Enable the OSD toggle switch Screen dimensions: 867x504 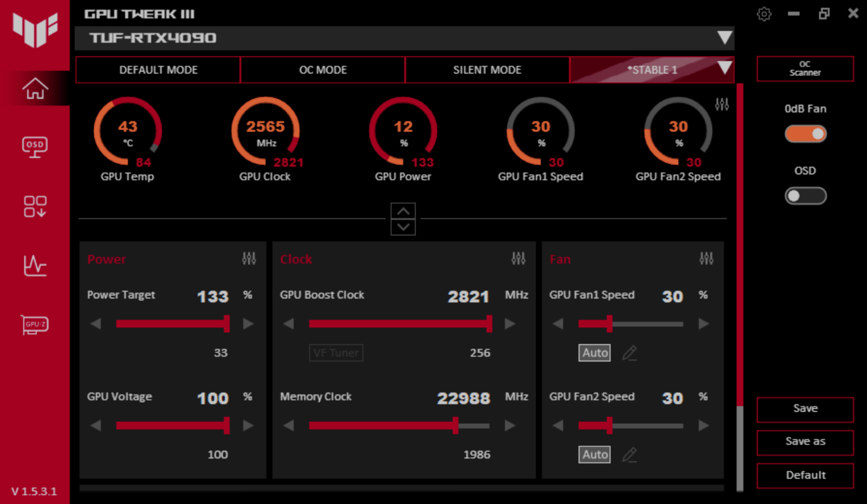point(805,196)
